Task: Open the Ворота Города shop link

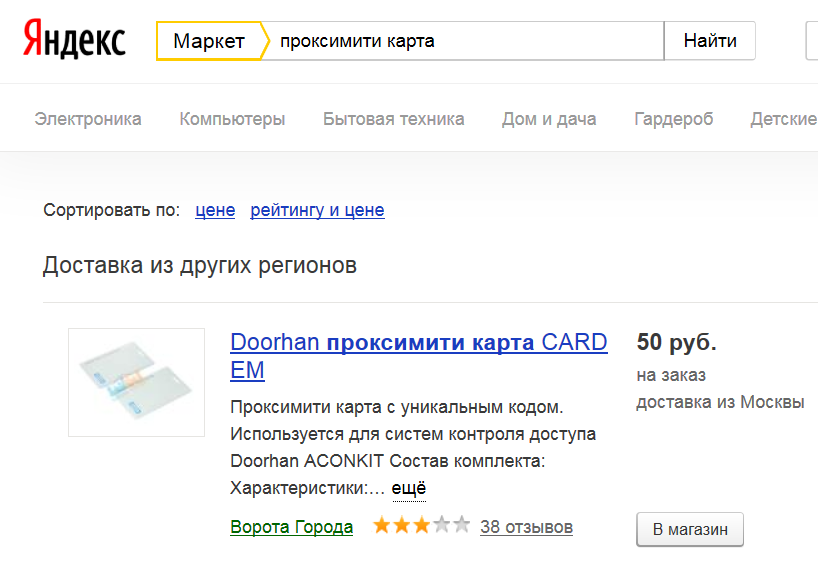Action: tap(292, 527)
